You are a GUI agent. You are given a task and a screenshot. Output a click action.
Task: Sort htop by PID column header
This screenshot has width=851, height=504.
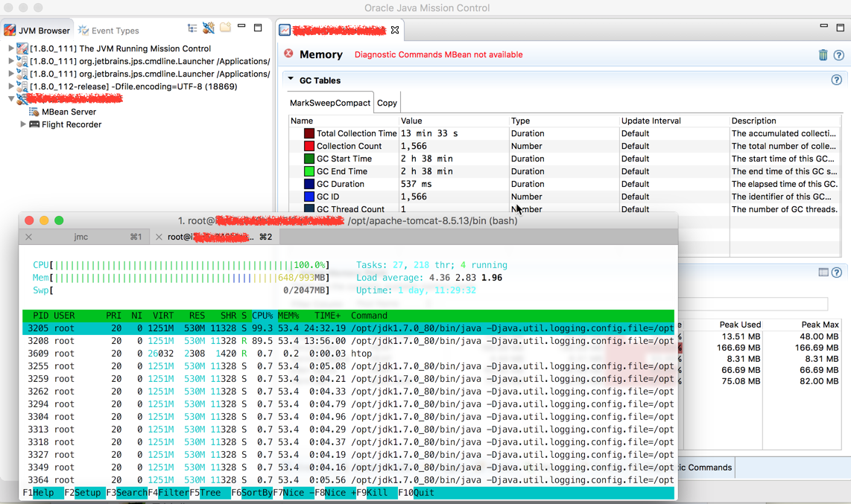(41, 316)
